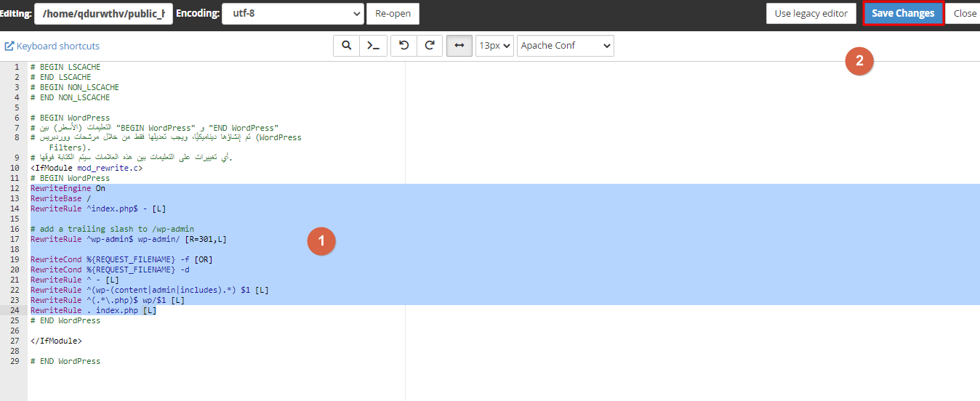Click the </IfModule> closing tag line
The width and height of the screenshot is (980, 401).
click(x=56, y=341)
